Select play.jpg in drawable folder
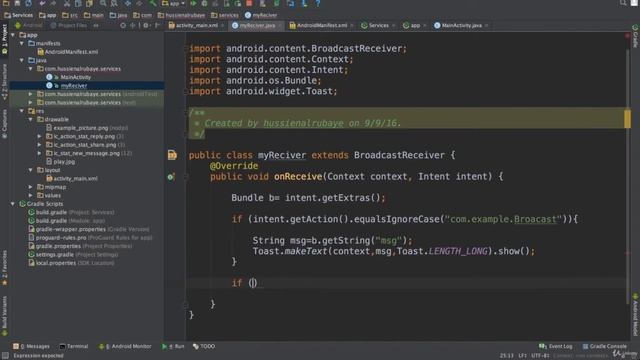 coord(60,162)
